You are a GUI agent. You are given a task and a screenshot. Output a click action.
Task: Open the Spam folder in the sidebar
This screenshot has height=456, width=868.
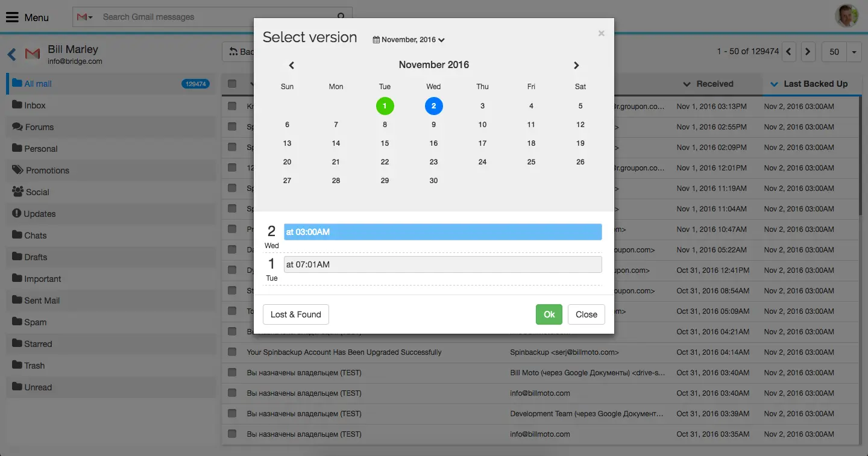[x=35, y=322]
